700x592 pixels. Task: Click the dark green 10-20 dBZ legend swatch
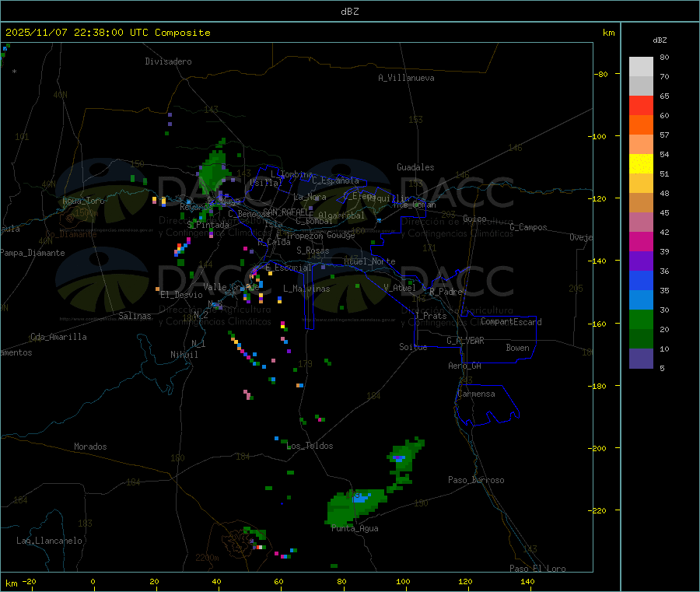[641, 339]
